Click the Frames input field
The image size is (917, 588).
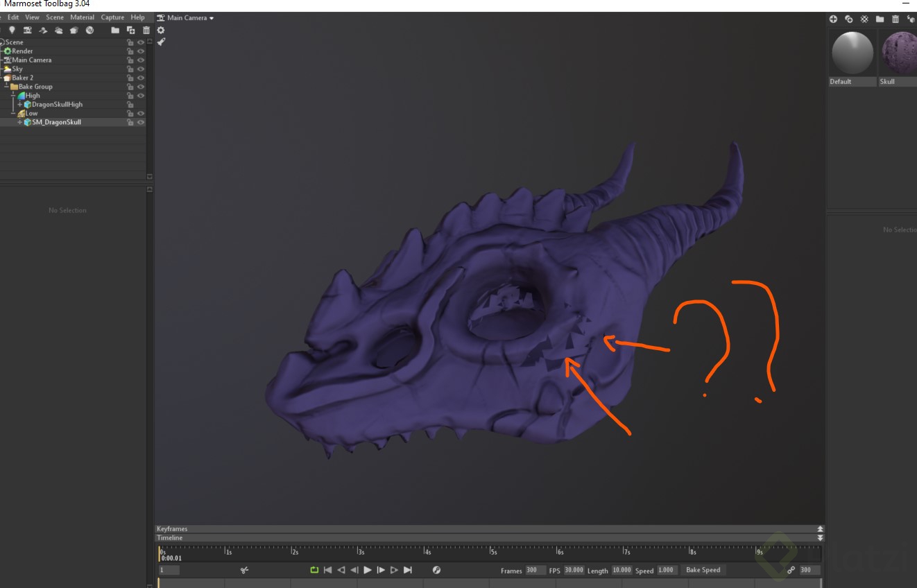[x=535, y=570]
